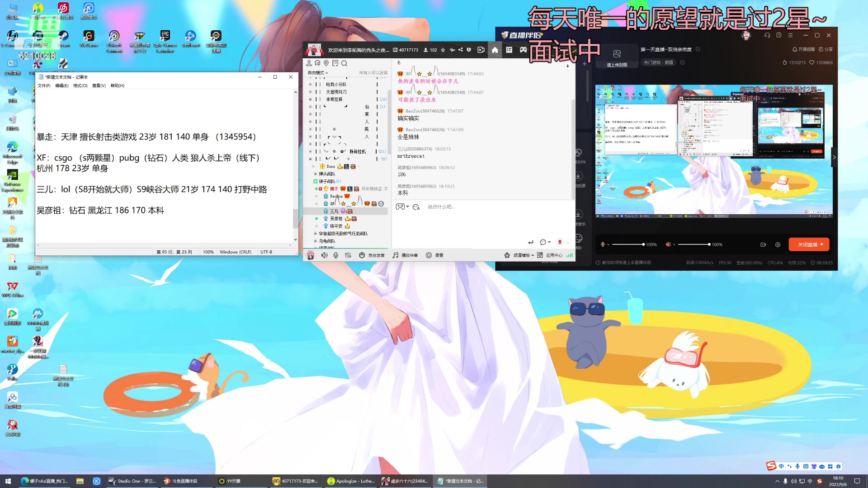This screenshot has width=868, height=488.
Task: Click the 关闭直播 stop streaming button
Action: [809, 244]
